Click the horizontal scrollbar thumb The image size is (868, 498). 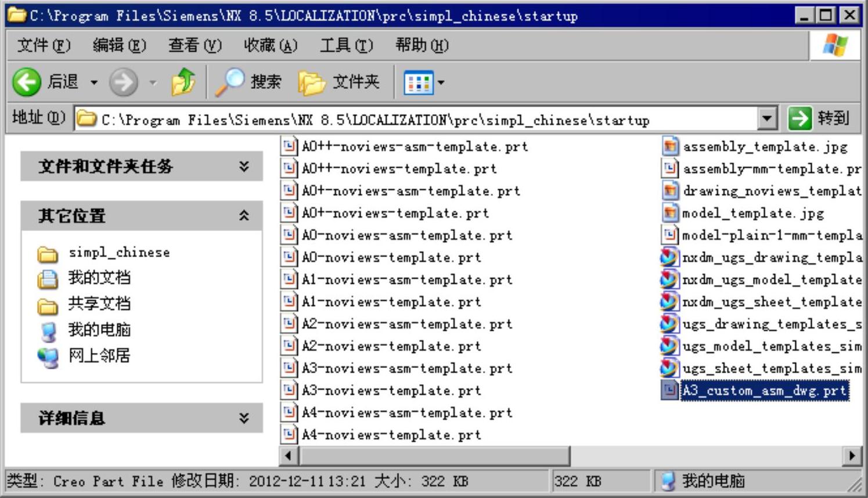[434, 456]
